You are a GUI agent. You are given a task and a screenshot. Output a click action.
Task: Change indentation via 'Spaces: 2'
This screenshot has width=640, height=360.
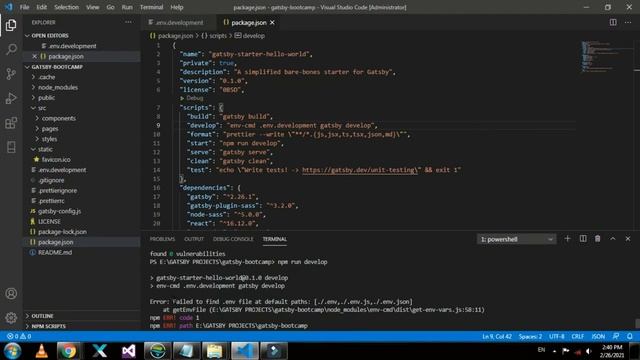pos(530,336)
